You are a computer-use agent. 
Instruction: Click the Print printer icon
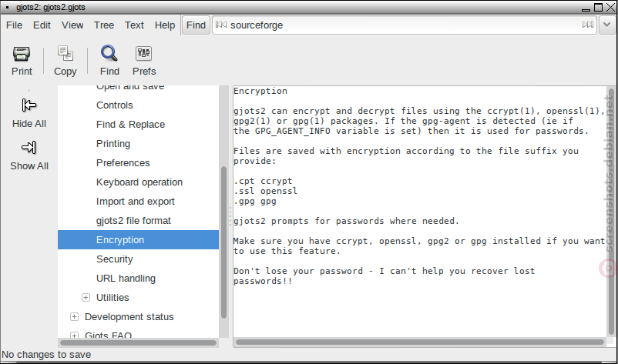tap(22, 54)
